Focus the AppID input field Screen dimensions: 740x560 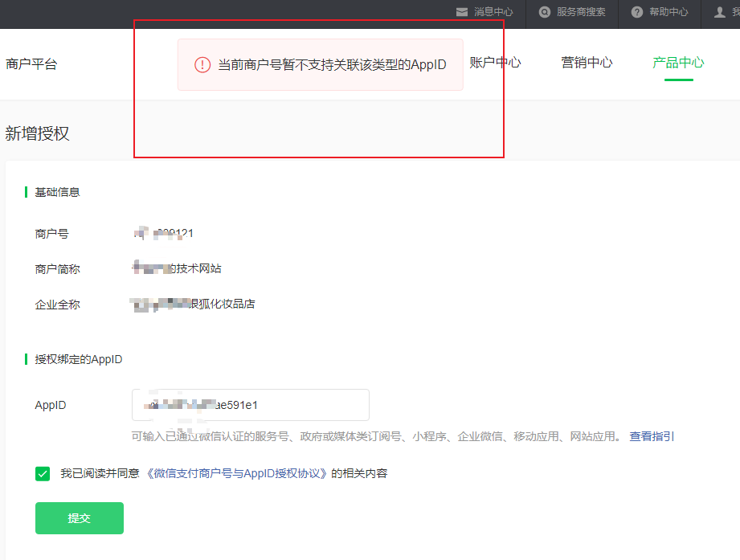251,405
